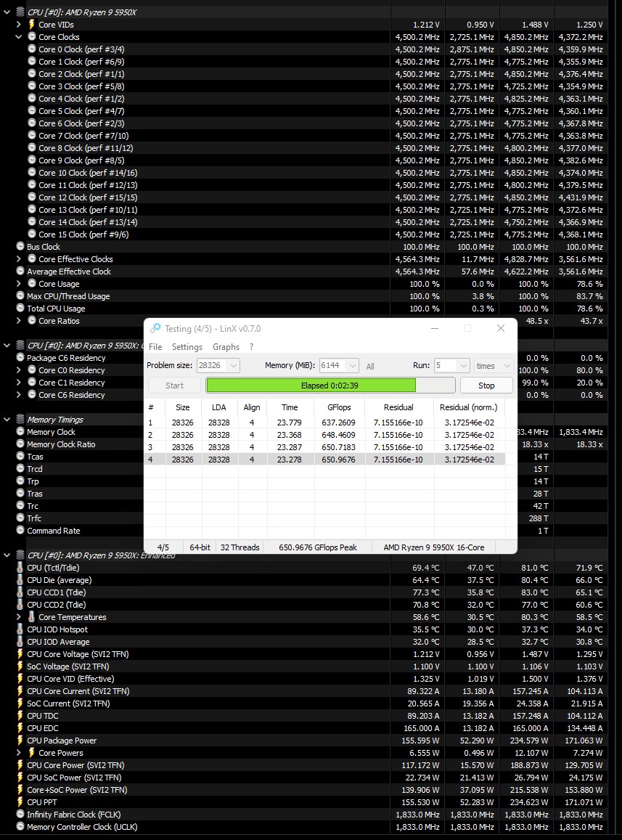Click the Command Rate icon
The height and width of the screenshot is (840, 622).
tap(20, 531)
